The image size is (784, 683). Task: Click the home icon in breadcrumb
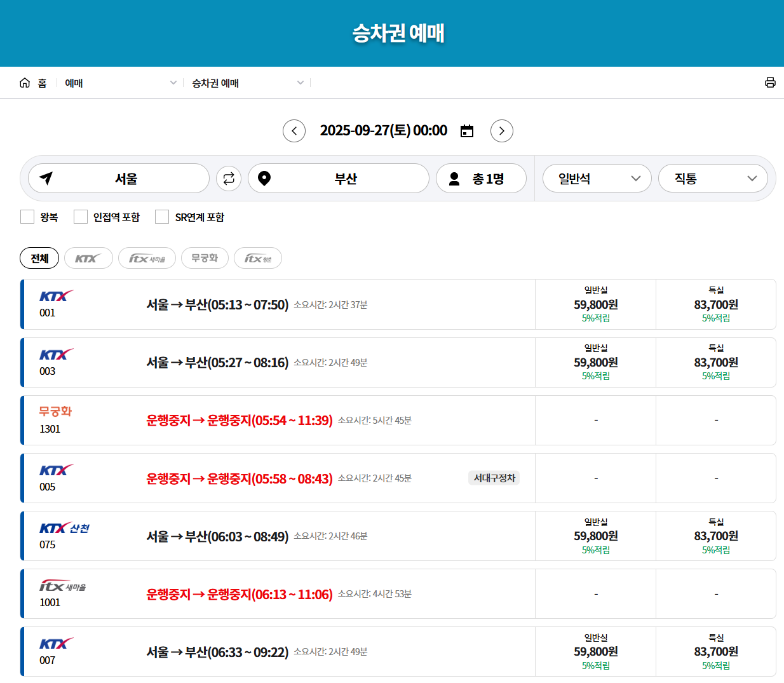pyautogui.click(x=25, y=83)
